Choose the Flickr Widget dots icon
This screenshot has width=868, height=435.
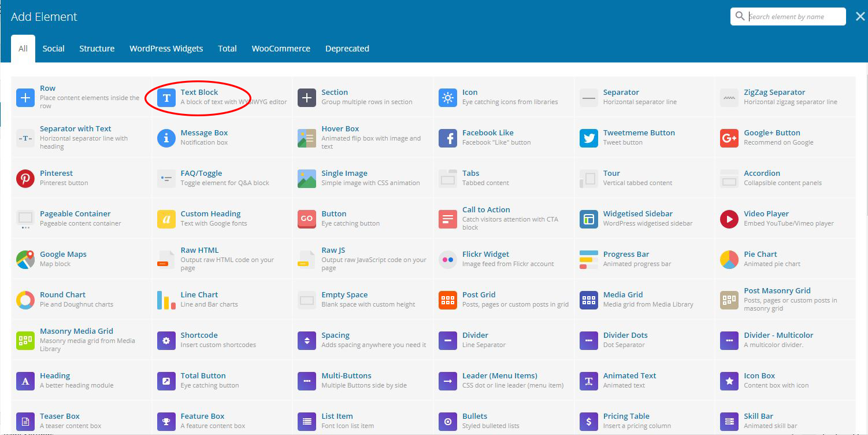tap(448, 260)
